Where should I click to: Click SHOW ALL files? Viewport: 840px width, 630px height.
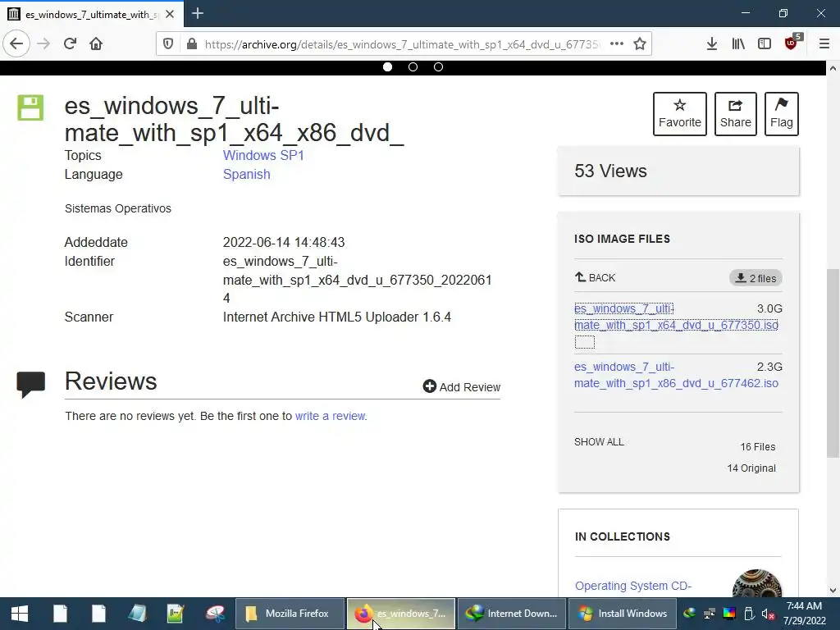[599, 442]
